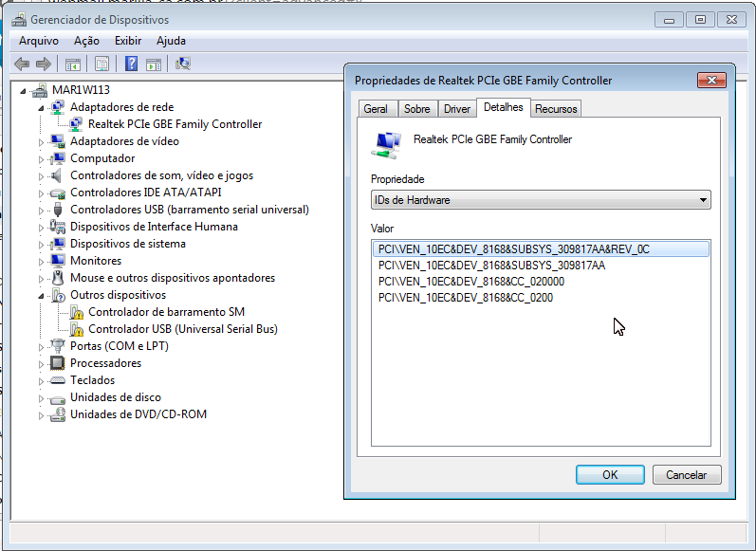The image size is (756, 551).
Task: Expand Controladores IDE ATA/ATAPI node
Action: 41,193
